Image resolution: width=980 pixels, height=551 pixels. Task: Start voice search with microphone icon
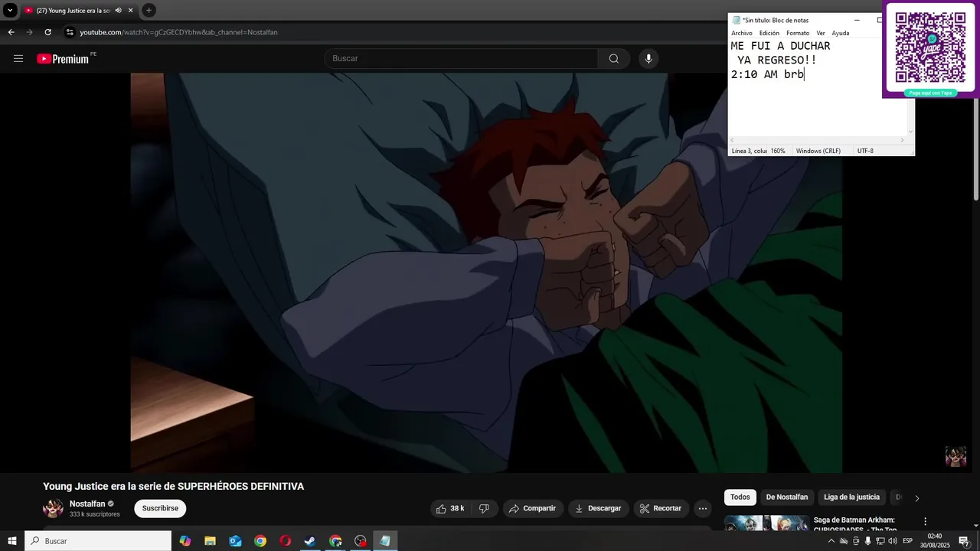(648, 58)
